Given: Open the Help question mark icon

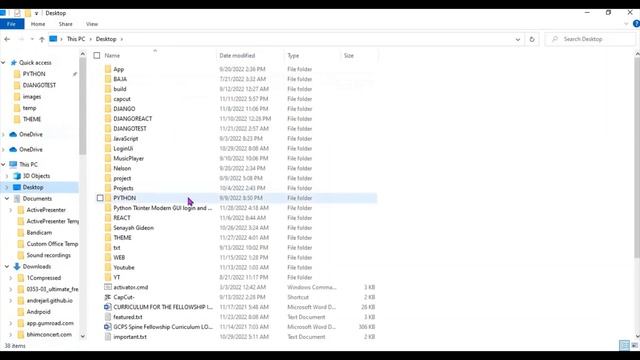Looking at the screenshot, I should (x=636, y=24).
